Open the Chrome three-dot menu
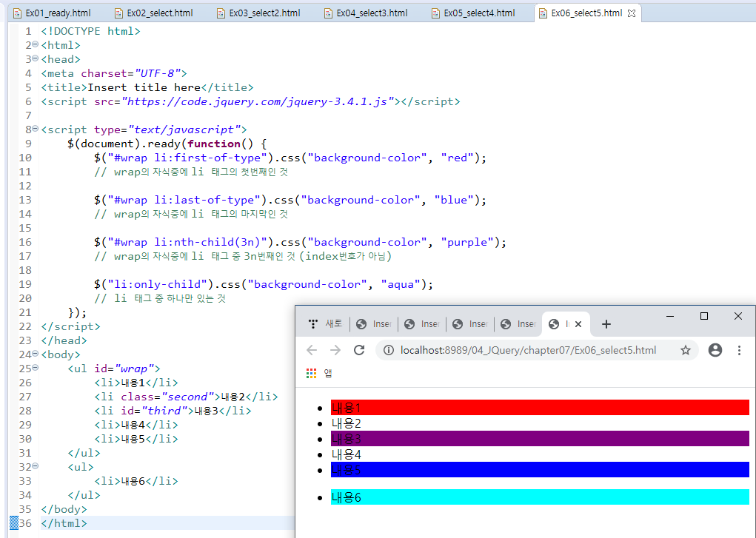The image size is (756, 538). (x=739, y=351)
